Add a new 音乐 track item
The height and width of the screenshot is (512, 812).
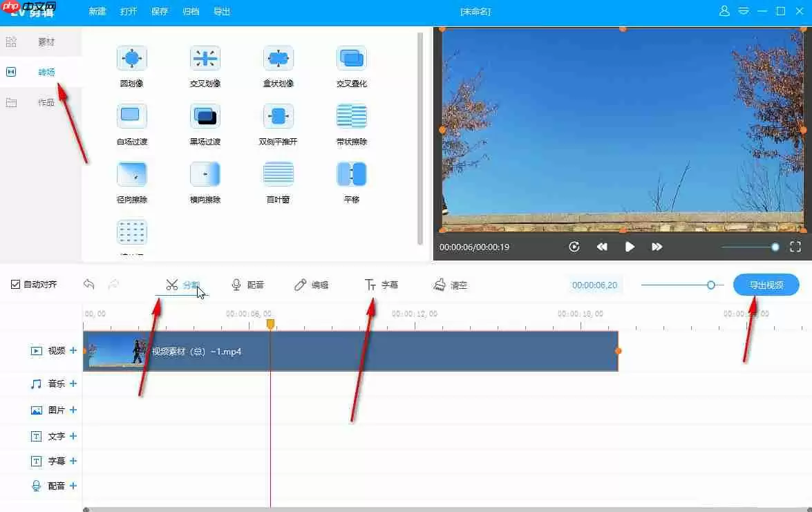click(x=73, y=383)
